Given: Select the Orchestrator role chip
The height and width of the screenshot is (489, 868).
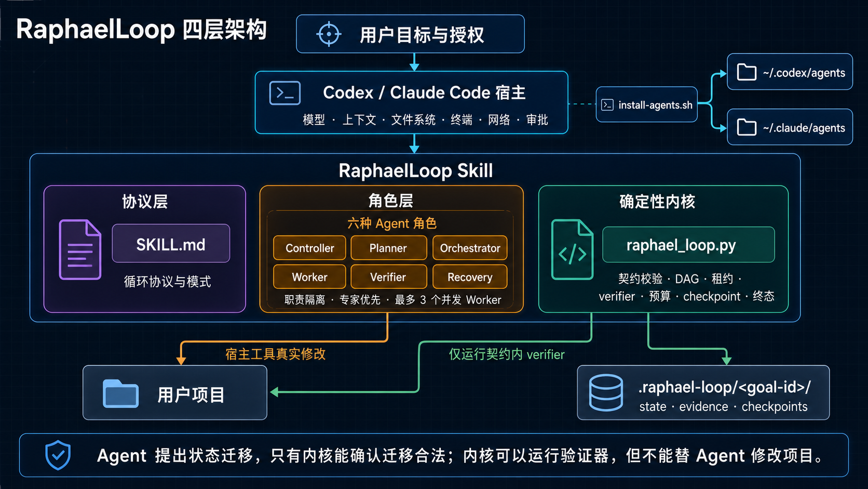Looking at the screenshot, I should [470, 248].
